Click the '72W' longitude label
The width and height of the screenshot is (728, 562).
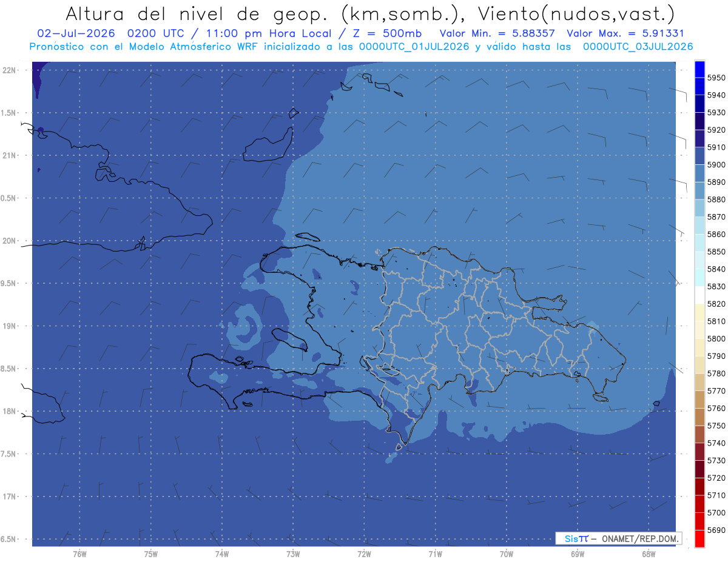pos(364,554)
